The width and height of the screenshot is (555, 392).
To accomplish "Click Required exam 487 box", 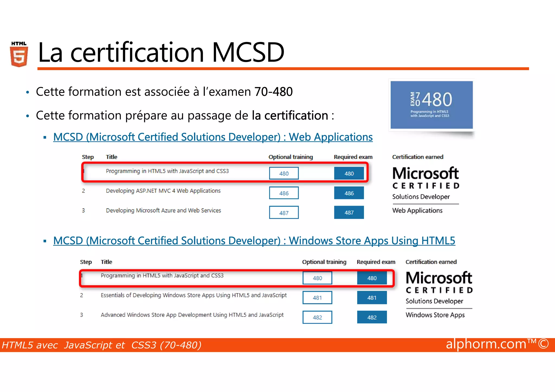I will (349, 213).
